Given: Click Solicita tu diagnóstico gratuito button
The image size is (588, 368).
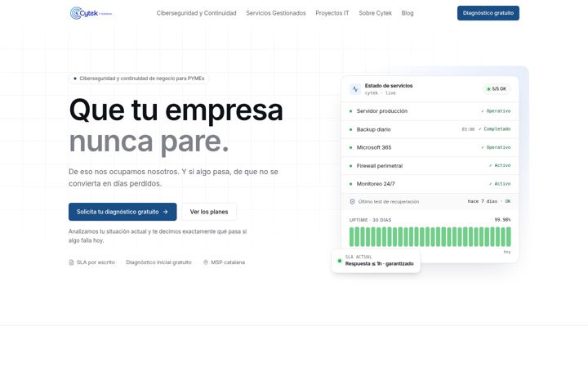Looking at the screenshot, I should tap(122, 212).
